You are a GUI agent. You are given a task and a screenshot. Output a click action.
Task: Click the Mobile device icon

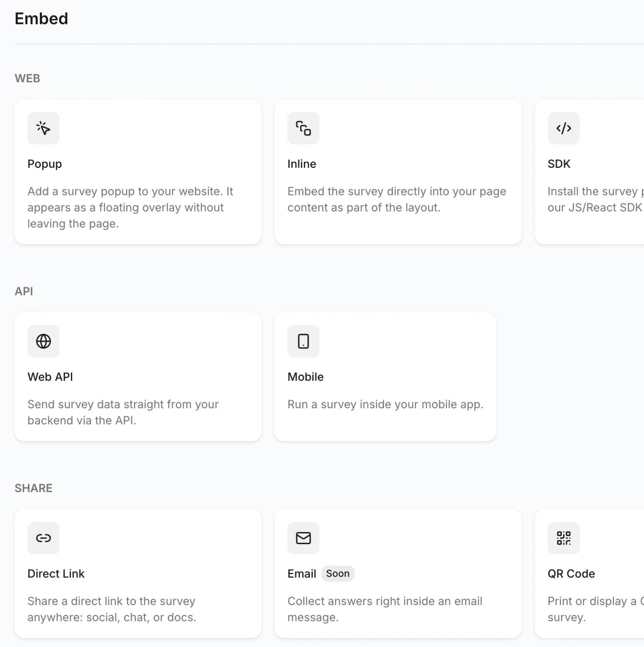point(303,341)
